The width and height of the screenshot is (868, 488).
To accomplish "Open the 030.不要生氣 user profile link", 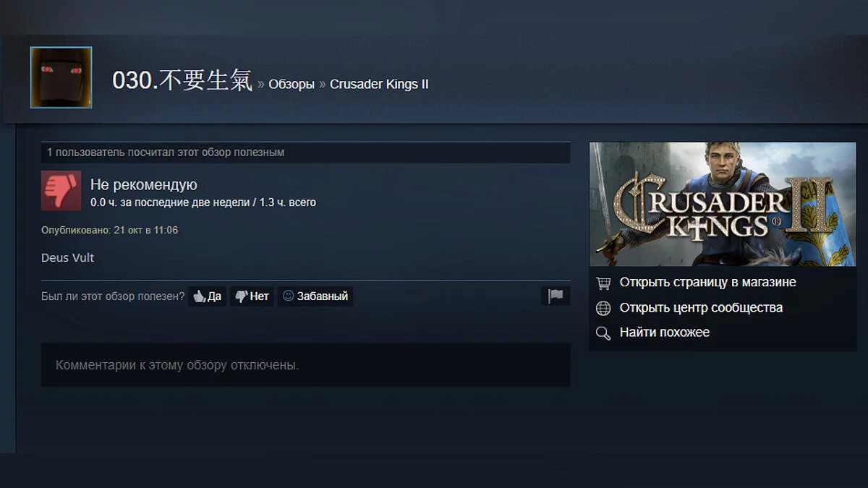I will coord(182,81).
